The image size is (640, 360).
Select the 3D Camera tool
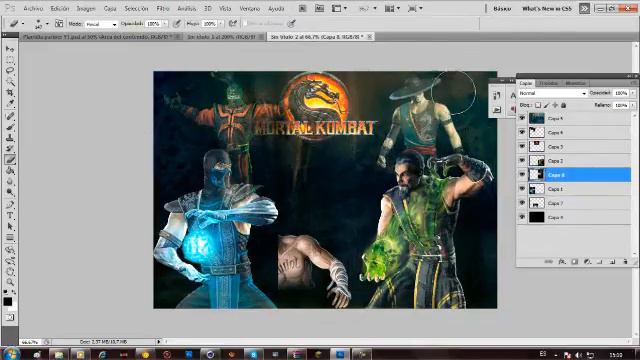point(10,260)
